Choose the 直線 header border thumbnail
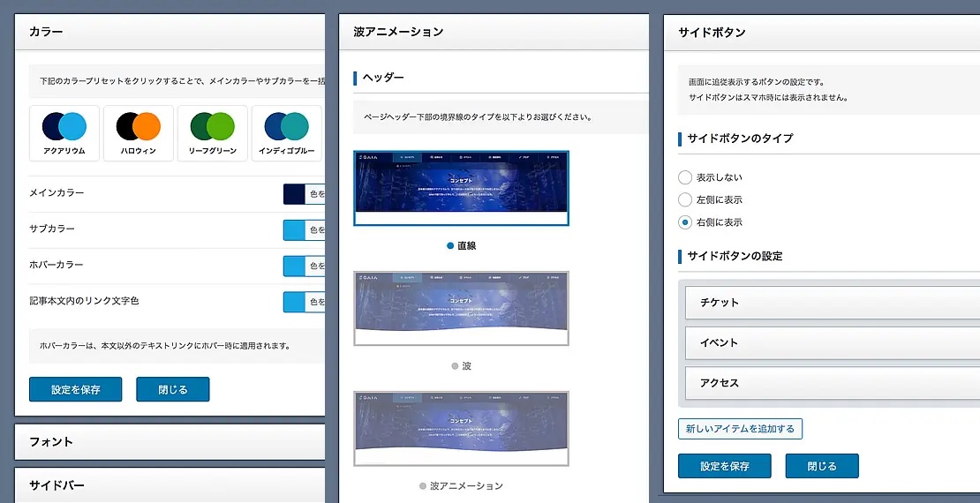Screen dimensions: 980x503 click(x=461, y=188)
